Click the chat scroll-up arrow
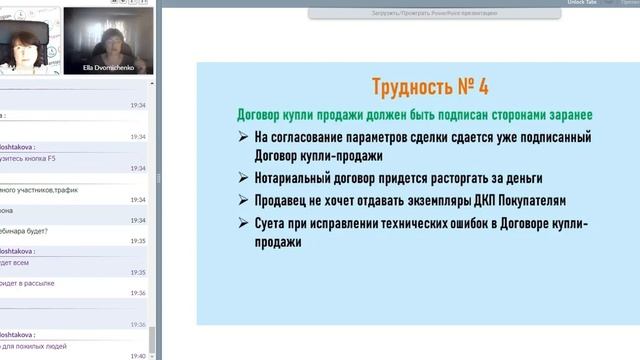The image size is (640, 360). point(152,83)
